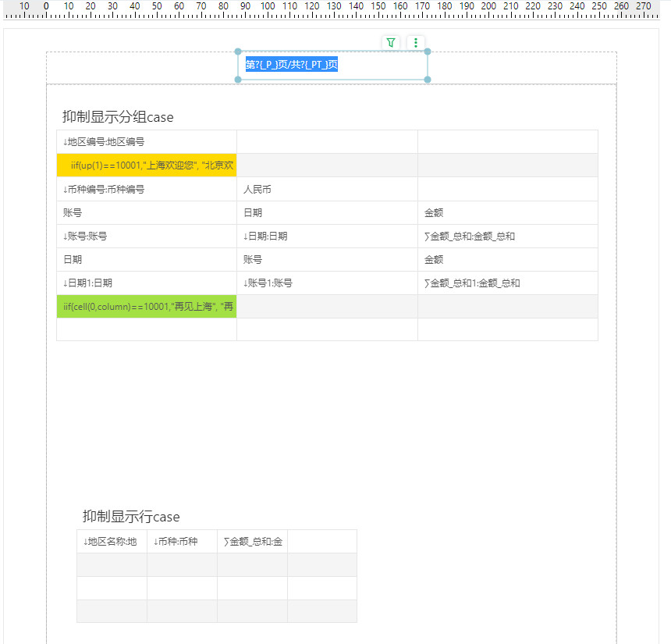Open the filter (funnel) icon settings
671x644 pixels.
tap(390, 43)
